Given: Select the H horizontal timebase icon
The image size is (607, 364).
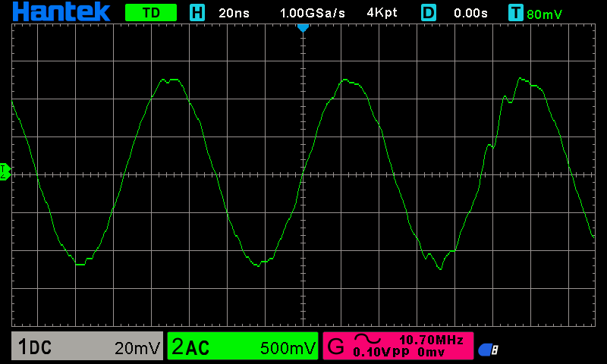Looking at the screenshot, I should 197,13.
